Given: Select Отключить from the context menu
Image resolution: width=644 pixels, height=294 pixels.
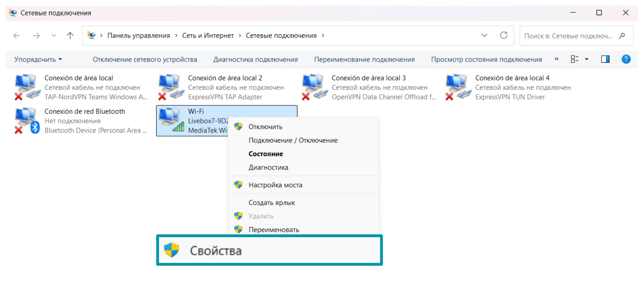Looking at the screenshot, I should [265, 127].
